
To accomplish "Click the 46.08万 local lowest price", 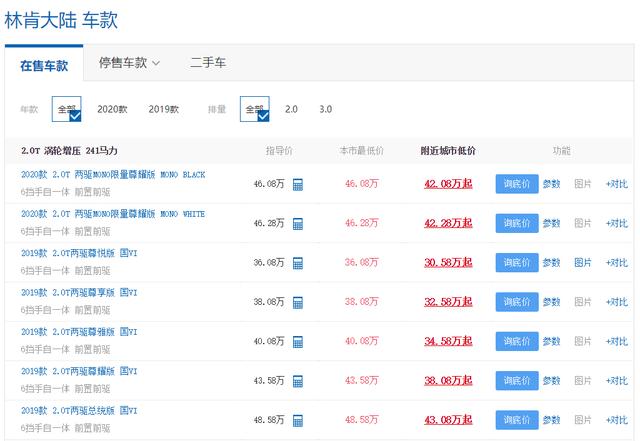I will 362,184.
